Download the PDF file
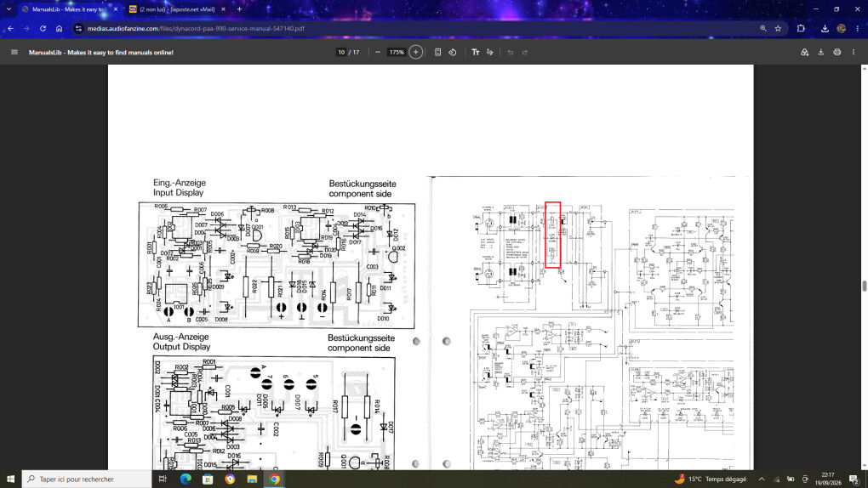Screen dimensions: 868x488 821,52
